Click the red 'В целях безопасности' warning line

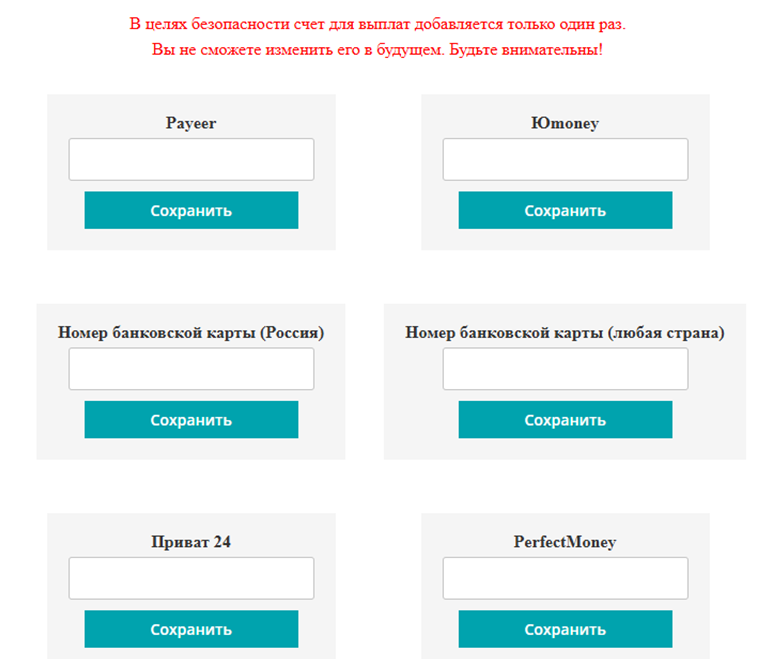coord(377,22)
